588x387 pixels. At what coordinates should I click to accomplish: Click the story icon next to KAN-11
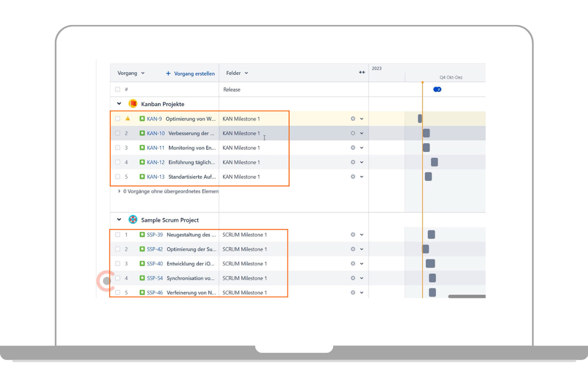(142, 147)
